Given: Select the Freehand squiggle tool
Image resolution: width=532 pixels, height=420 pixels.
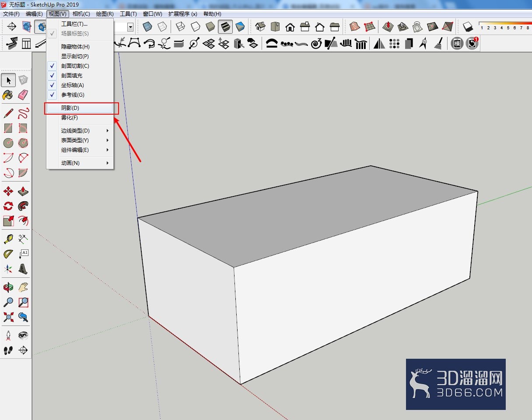Looking at the screenshot, I should pyautogui.click(x=23, y=113).
